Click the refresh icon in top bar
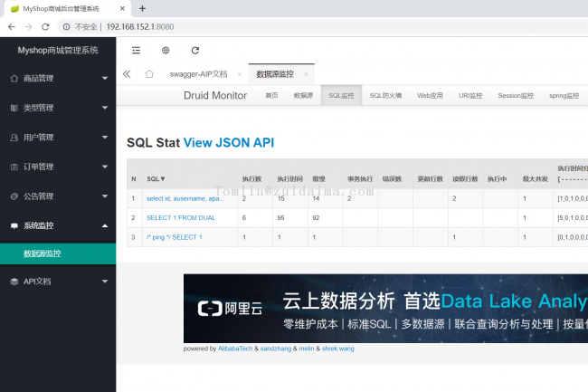 (194, 51)
